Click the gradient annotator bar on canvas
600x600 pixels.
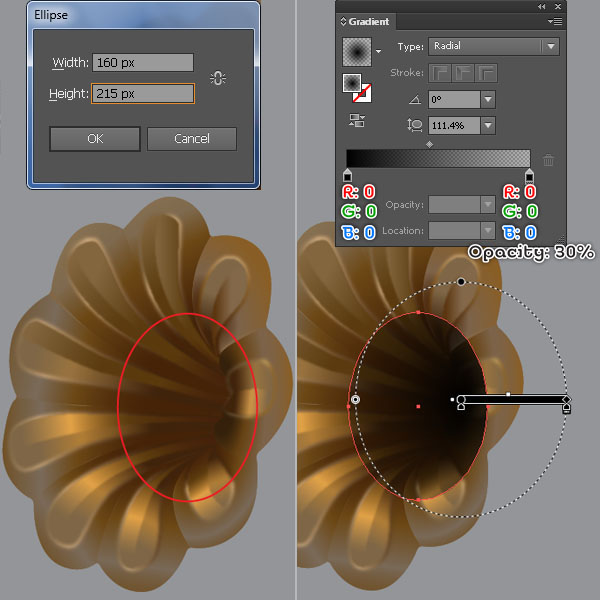pos(513,400)
